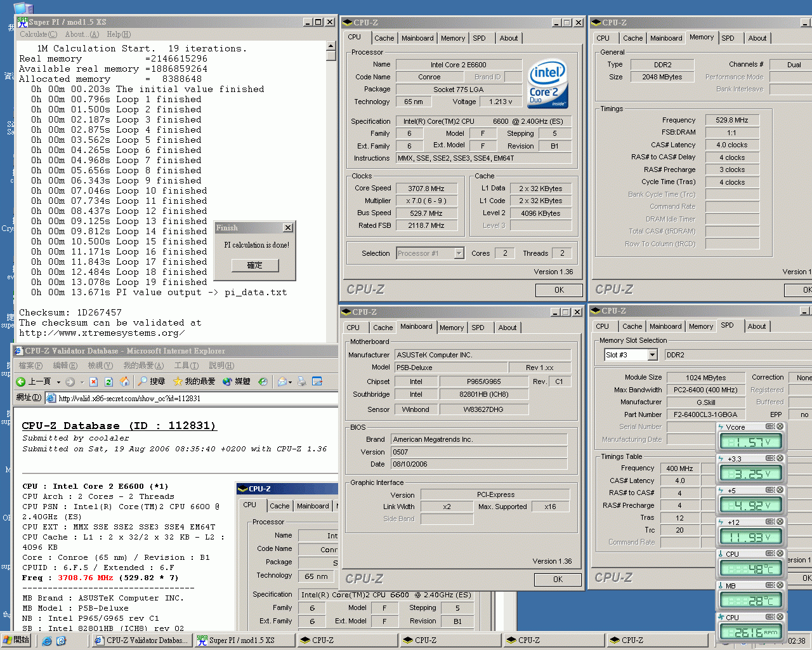Click the Mail envelope icon in IE

pyautogui.click(x=282, y=381)
